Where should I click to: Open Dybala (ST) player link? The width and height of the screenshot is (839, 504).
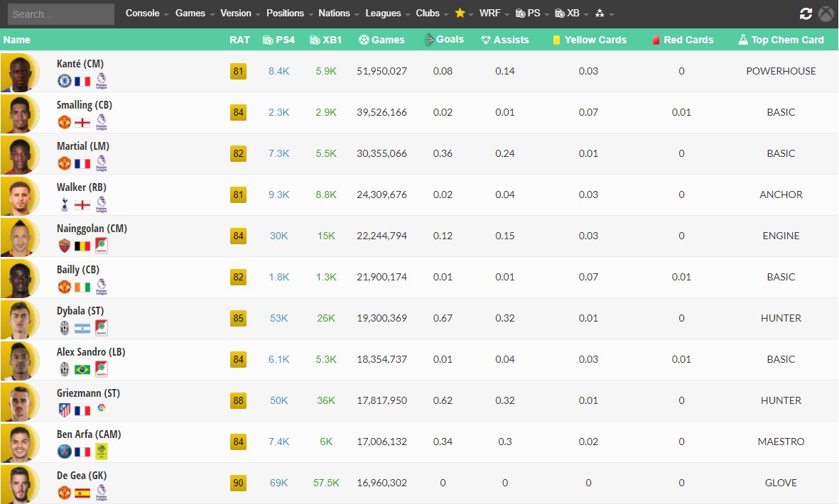coord(80,310)
